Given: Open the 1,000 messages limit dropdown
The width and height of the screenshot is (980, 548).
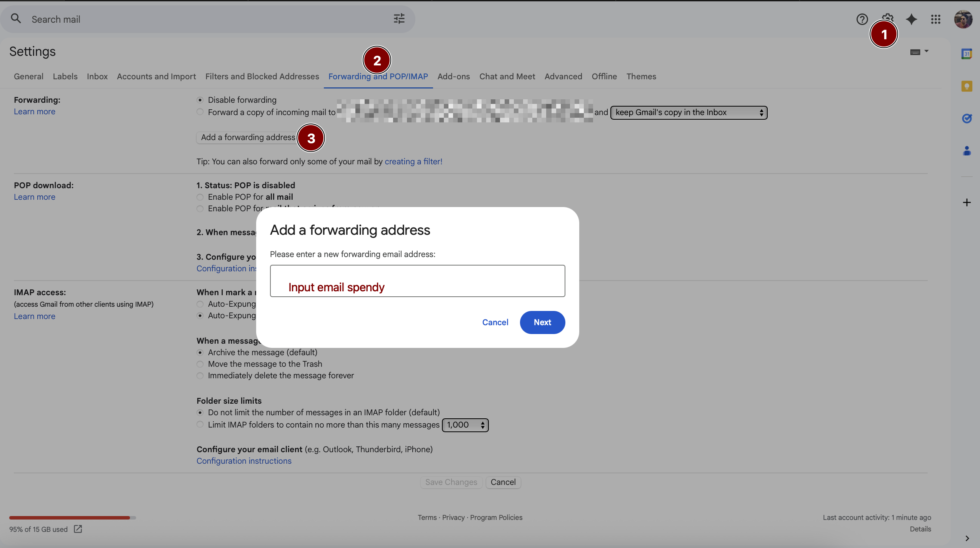Looking at the screenshot, I should pos(465,425).
